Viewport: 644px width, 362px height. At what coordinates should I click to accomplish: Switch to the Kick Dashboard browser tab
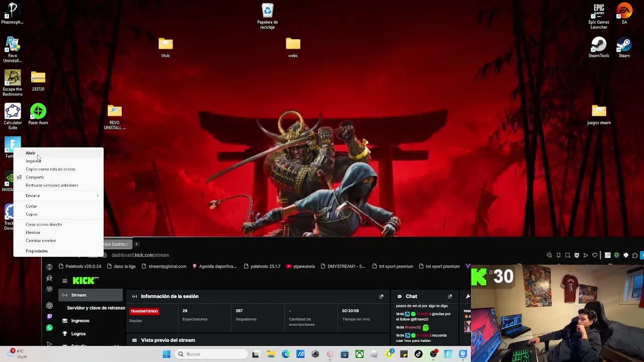(117, 244)
